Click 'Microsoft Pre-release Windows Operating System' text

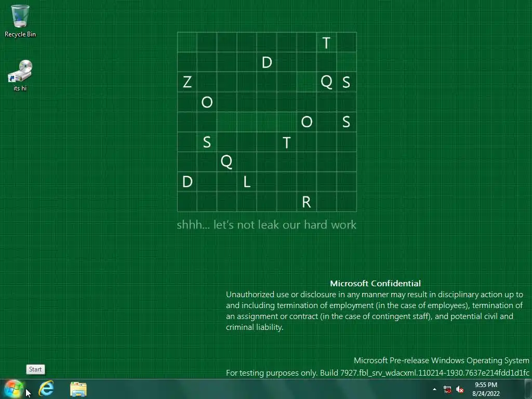pos(442,361)
